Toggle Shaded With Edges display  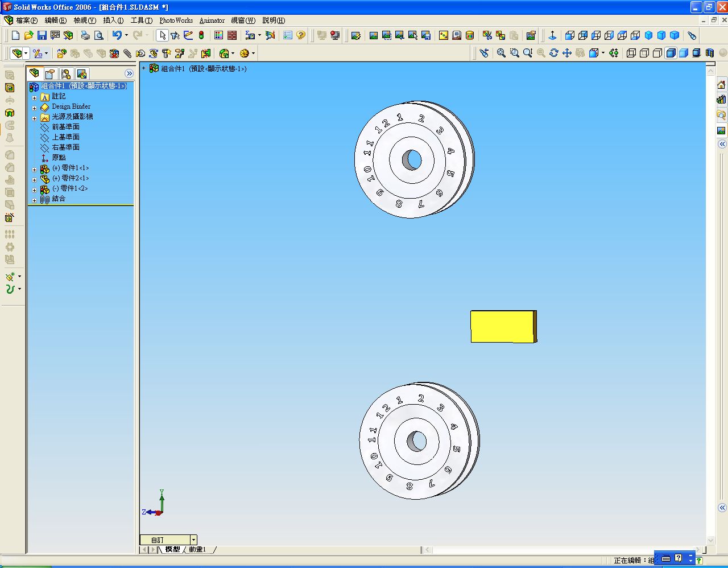pos(671,53)
